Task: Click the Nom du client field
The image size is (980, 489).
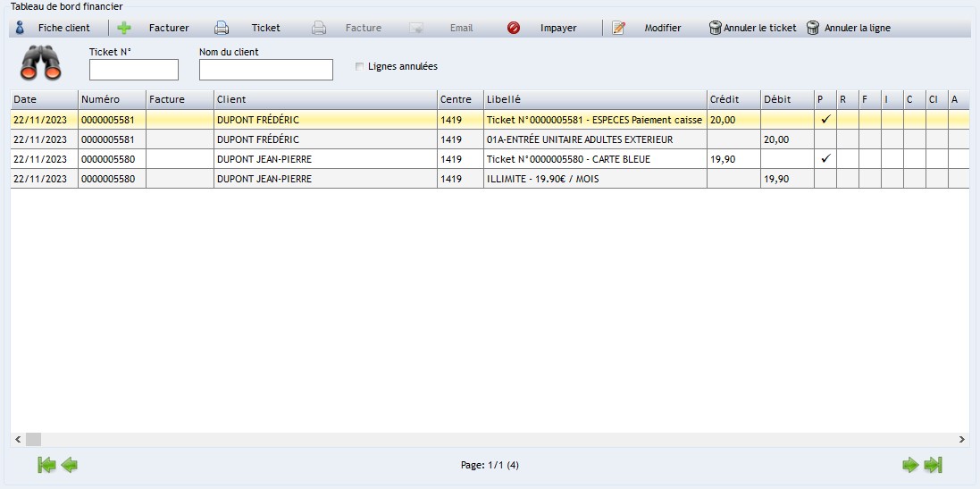Action: pyautogui.click(x=265, y=70)
